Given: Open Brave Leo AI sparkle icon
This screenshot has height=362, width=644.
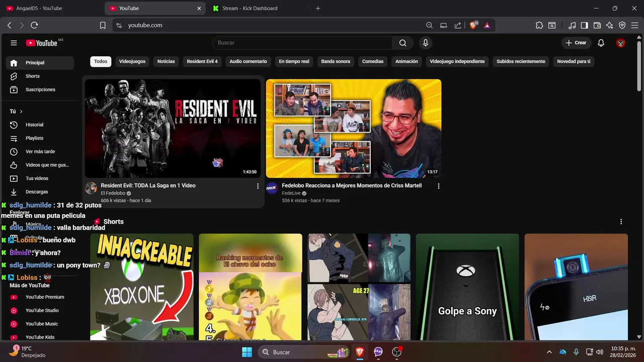Looking at the screenshot, I should [610, 25].
